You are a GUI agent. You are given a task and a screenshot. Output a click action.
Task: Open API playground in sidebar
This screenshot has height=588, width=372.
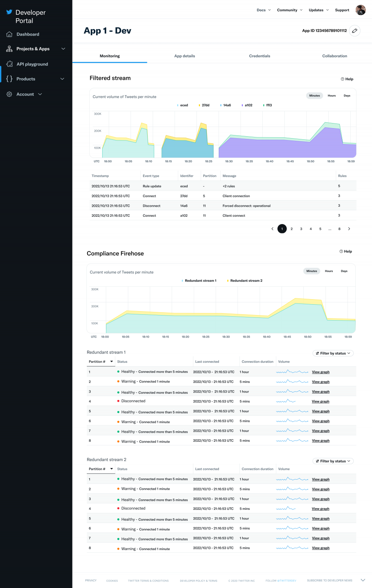coord(32,64)
